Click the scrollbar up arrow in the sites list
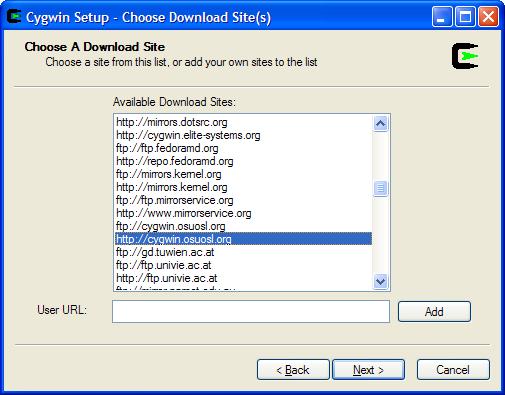Screen dimensions: 505x395 point(380,124)
